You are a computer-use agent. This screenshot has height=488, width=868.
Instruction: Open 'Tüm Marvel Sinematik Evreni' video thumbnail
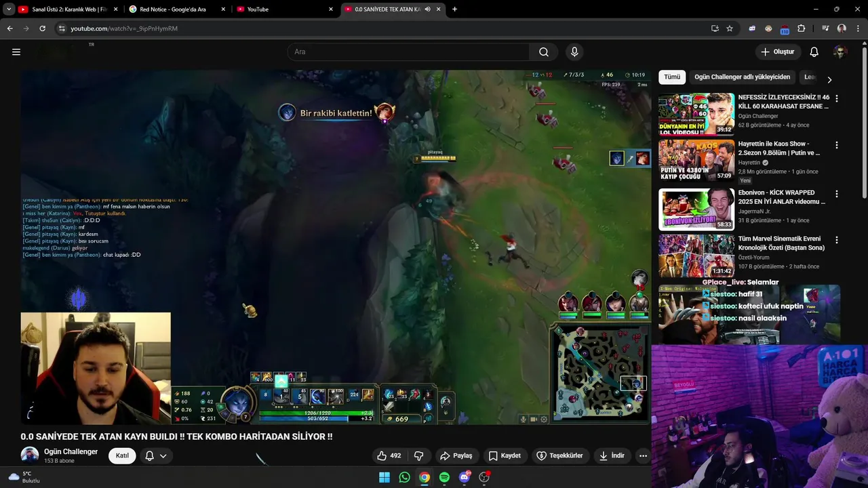click(696, 256)
